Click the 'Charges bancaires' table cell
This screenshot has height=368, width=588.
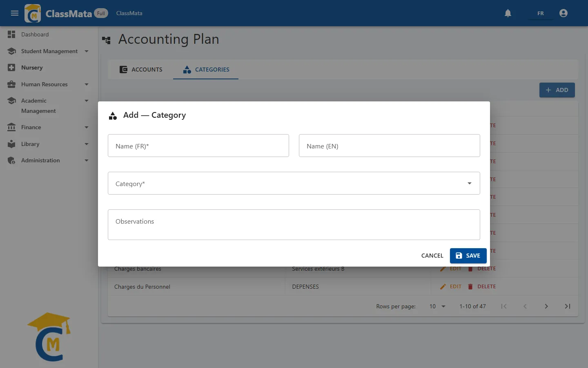(138, 269)
